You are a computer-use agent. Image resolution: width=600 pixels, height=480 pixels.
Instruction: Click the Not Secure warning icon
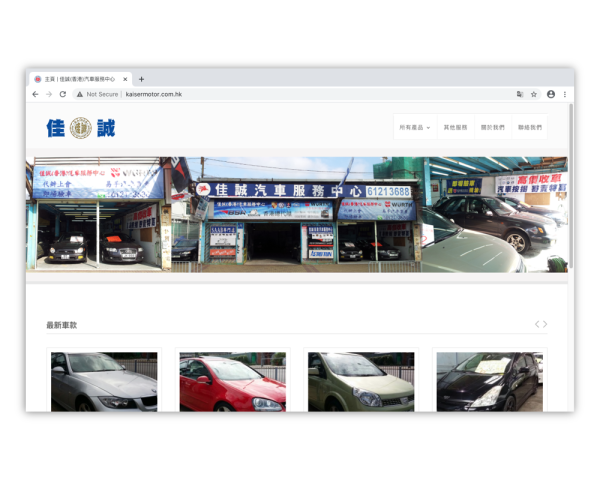coord(80,94)
